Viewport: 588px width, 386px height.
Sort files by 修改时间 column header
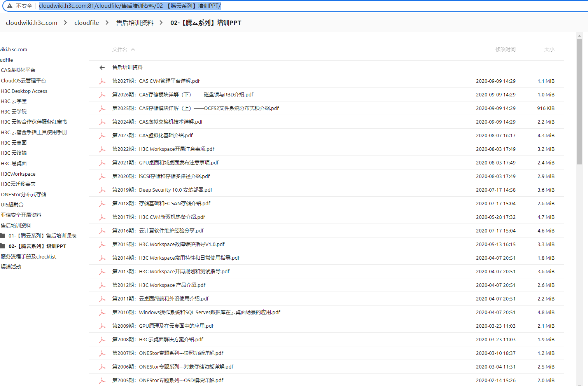[x=505, y=49]
